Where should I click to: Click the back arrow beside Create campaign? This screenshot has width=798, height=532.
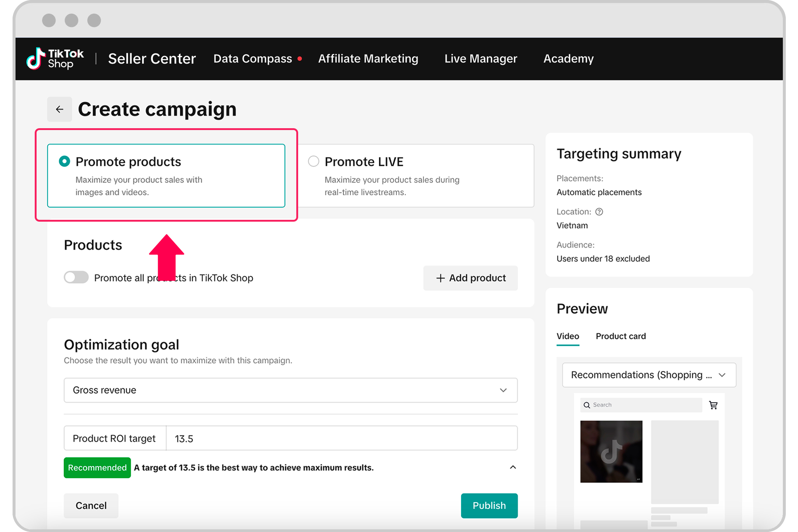click(59, 109)
